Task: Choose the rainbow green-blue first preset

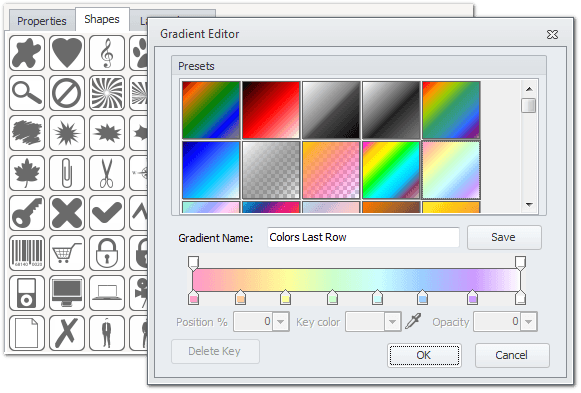Action: (211, 110)
